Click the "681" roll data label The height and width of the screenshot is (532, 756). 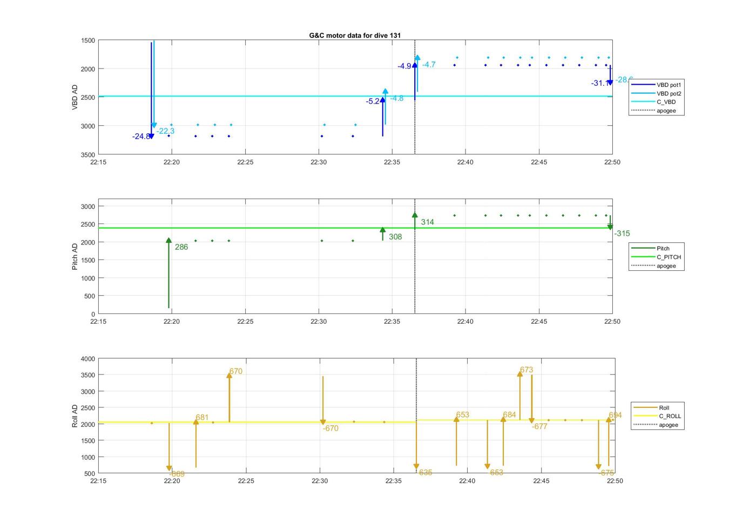click(202, 418)
